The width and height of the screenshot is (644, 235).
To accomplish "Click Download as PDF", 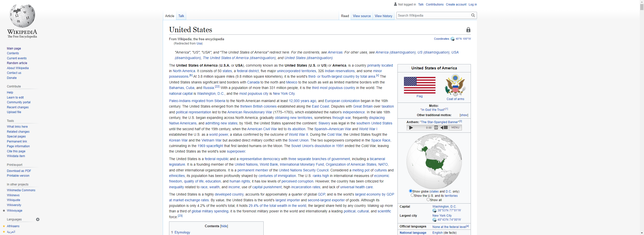I will point(19,171).
